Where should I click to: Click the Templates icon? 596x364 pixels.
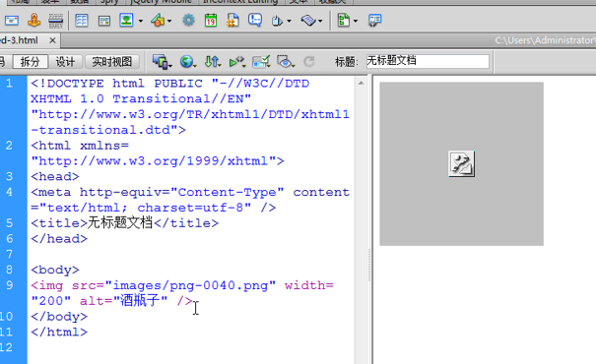[x=344, y=20]
